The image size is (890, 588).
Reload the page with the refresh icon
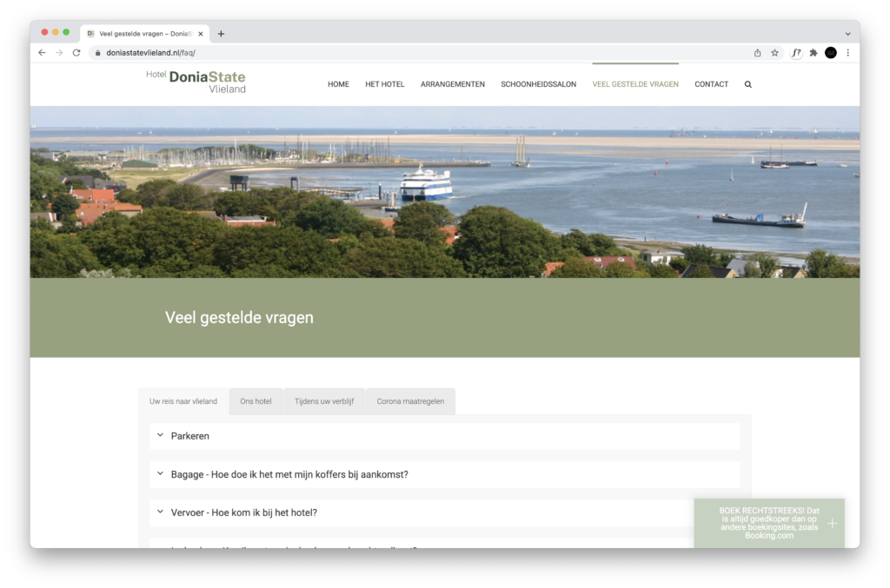76,53
